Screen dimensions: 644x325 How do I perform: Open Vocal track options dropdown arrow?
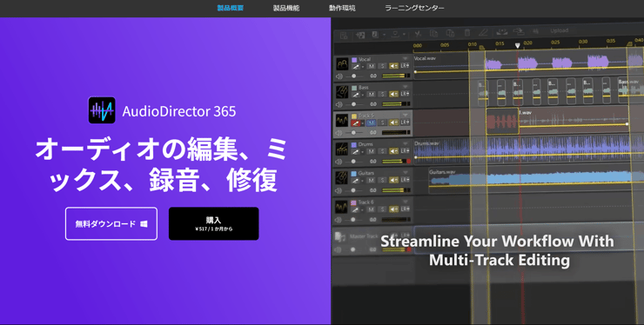coord(405,58)
